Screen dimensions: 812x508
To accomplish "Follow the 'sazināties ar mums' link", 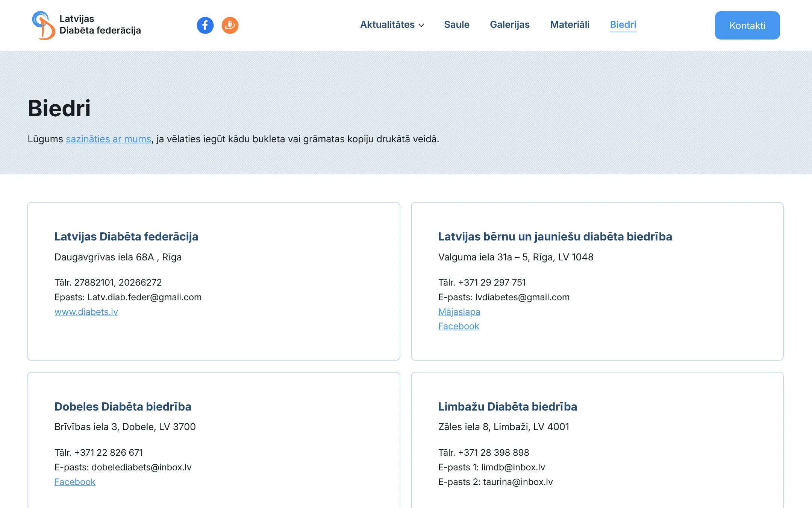I will tap(109, 139).
